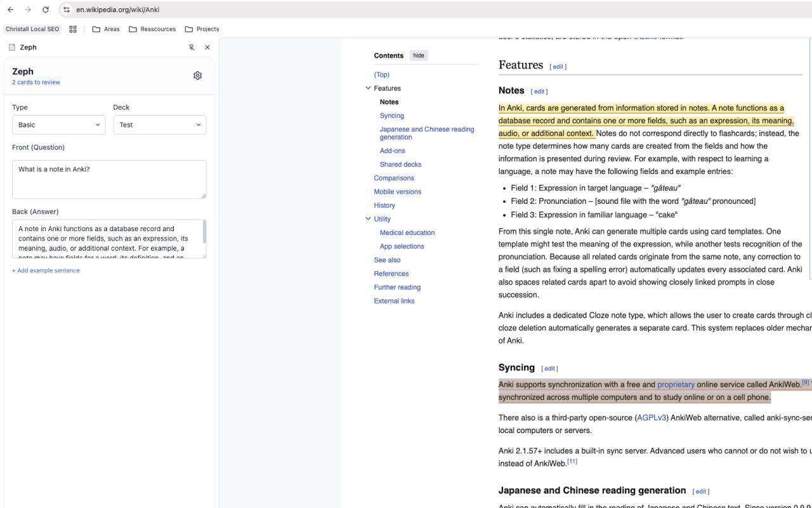The image size is (812, 508).
Task: Jump to Features in Contents
Action: [x=388, y=88]
